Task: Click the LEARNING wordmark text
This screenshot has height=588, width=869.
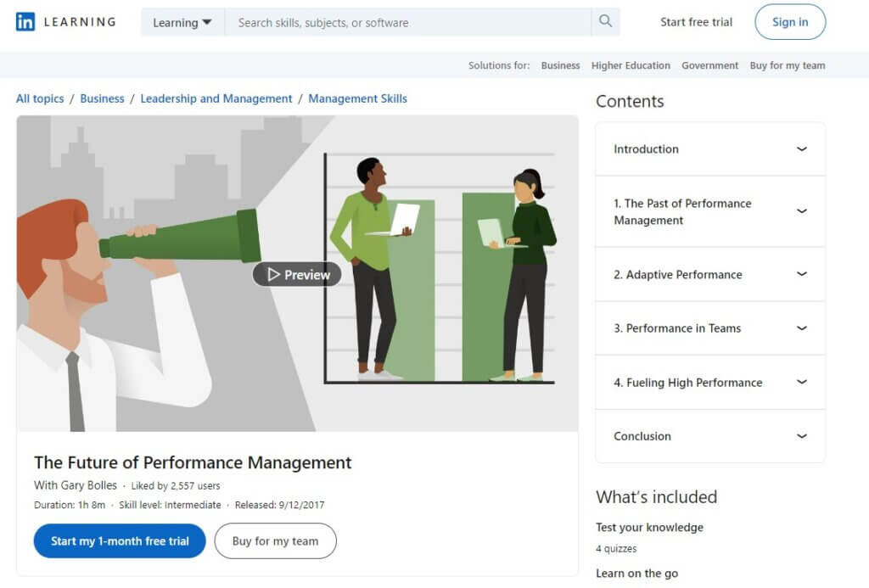Action: (x=80, y=21)
